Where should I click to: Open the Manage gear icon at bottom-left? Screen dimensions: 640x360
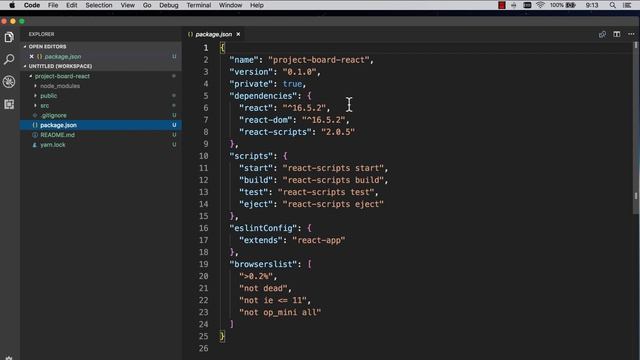[x=9, y=358]
